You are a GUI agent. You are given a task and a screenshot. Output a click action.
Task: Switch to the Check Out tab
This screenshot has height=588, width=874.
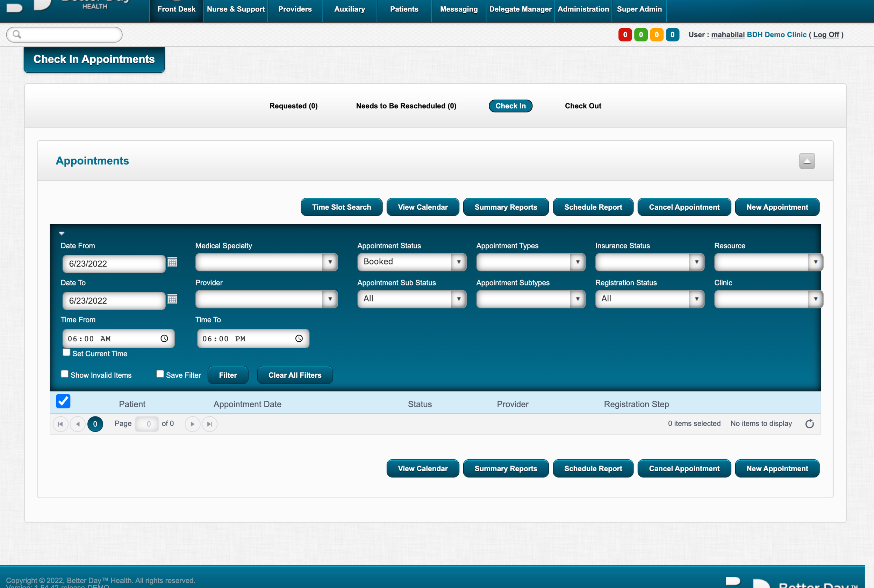(x=583, y=106)
